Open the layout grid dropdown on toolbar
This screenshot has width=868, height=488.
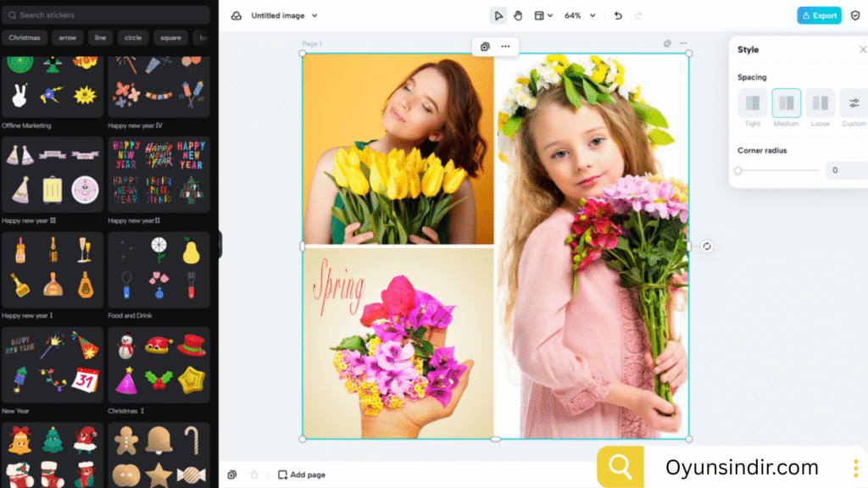point(543,14)
